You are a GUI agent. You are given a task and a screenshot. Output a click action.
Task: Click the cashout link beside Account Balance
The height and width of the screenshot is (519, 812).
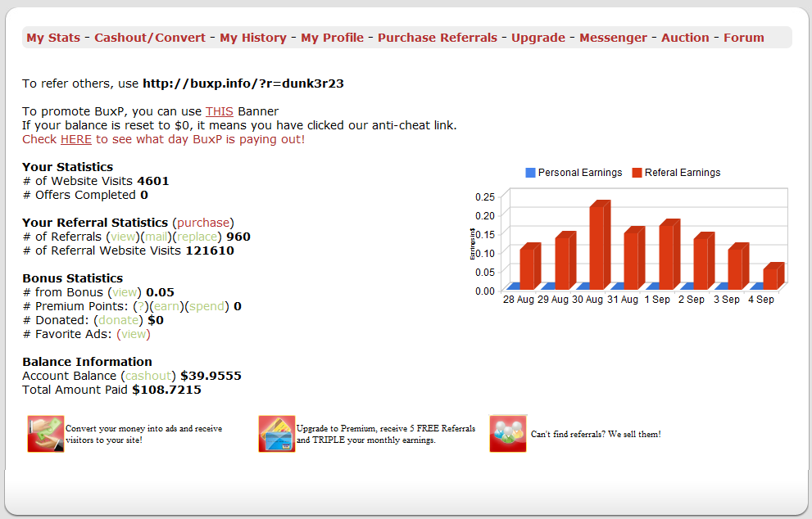[x=148, y=377]
